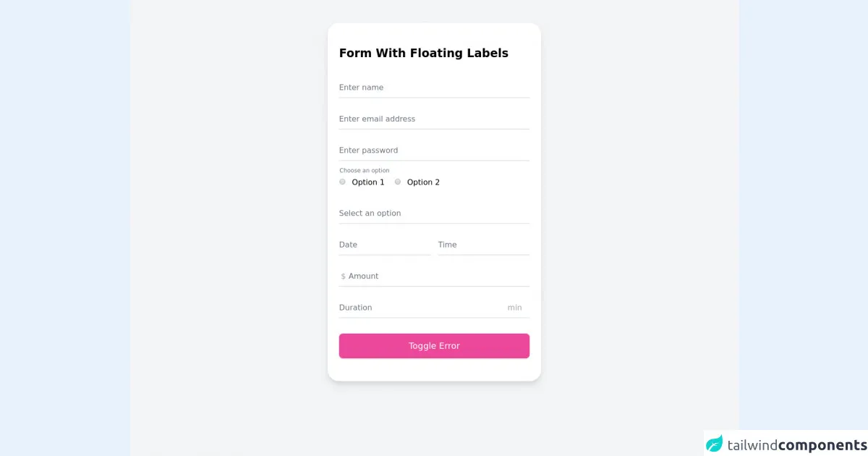Select the Option 2 radio button
The width and height of the screenshot is (868, 456).
coord(398,182)
